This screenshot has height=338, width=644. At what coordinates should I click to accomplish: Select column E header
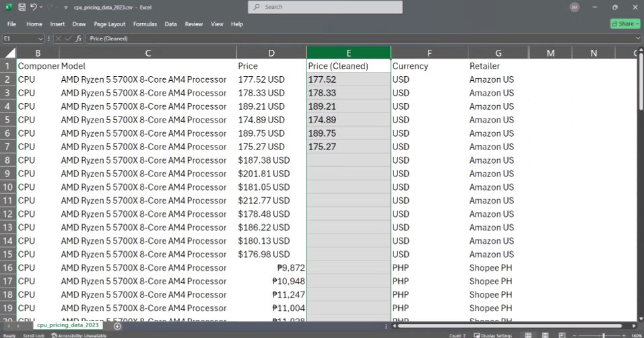(x=349, y=53)
